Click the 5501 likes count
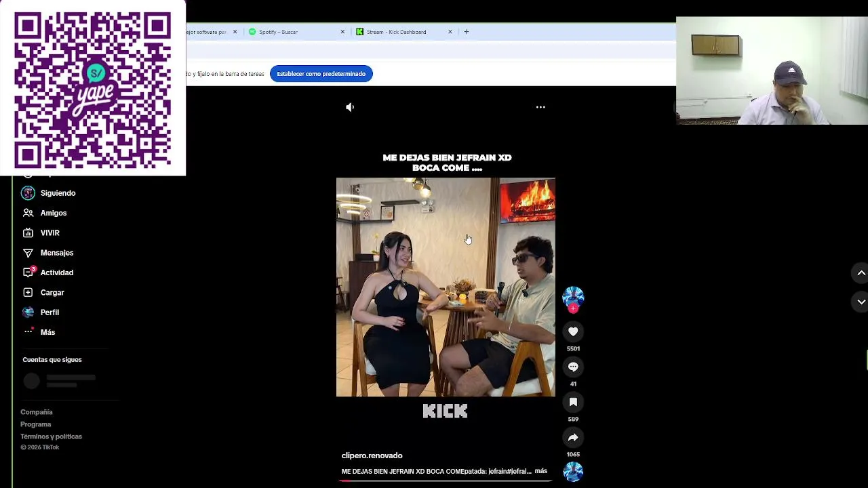Viewport: 868px width, 488px height. (x=573, y=349)
